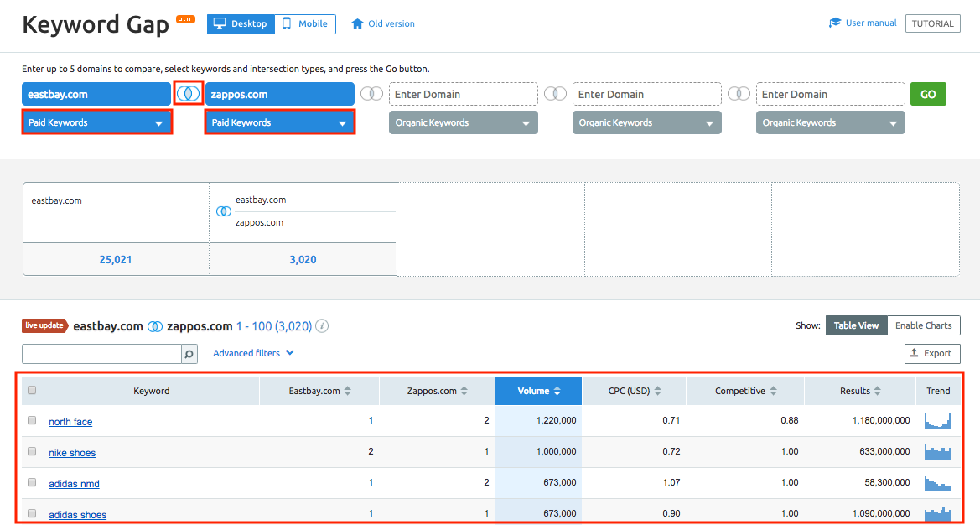Click the intersection icon in the eastbay.com/zappos.com summary cell

[224, 211]
